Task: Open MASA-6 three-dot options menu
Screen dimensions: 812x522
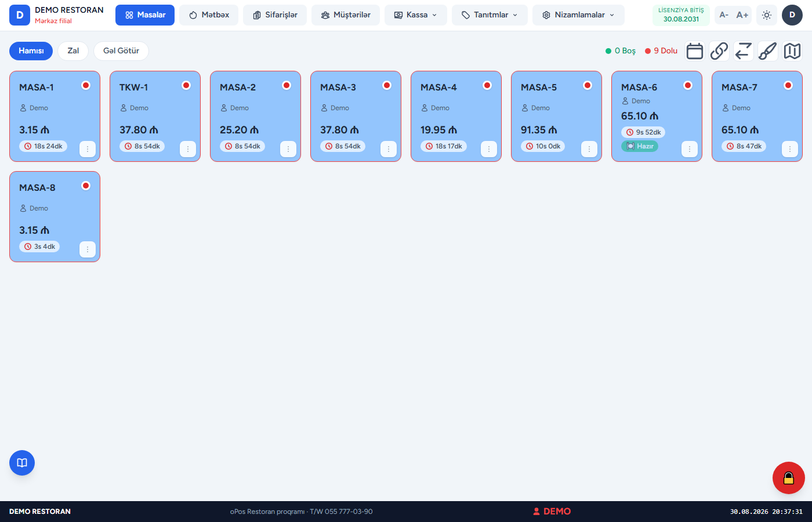Action: 690,149
